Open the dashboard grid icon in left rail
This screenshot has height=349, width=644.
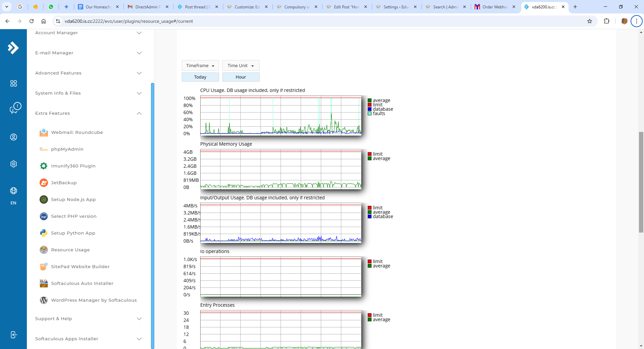click(13, 84)
